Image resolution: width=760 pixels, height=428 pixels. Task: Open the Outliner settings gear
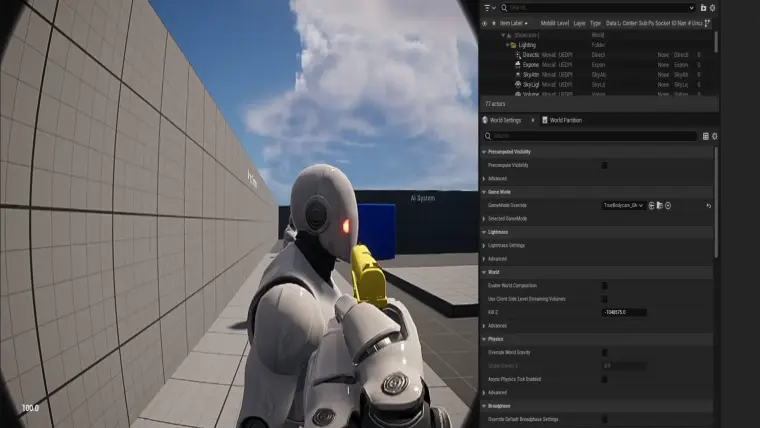[714, 7]
